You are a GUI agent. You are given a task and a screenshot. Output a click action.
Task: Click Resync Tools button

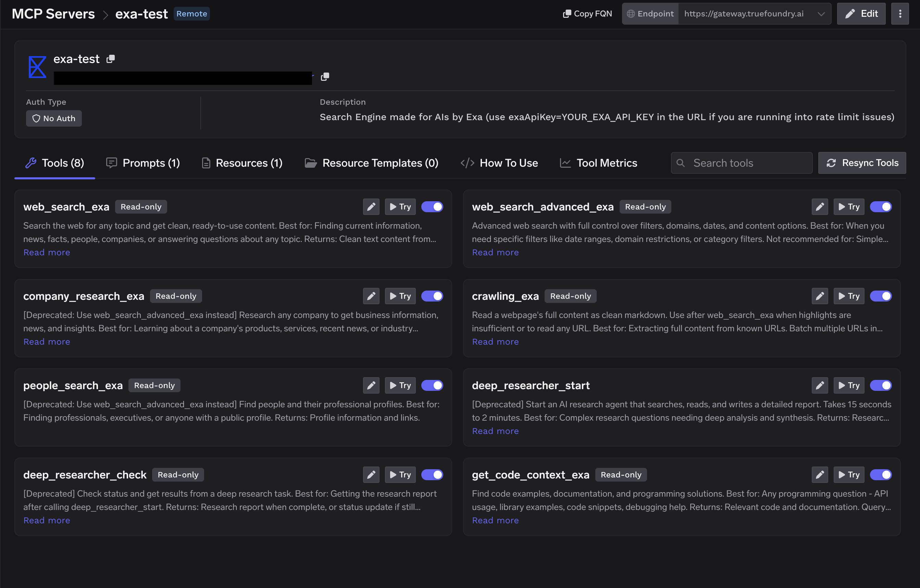coord(862,163)
